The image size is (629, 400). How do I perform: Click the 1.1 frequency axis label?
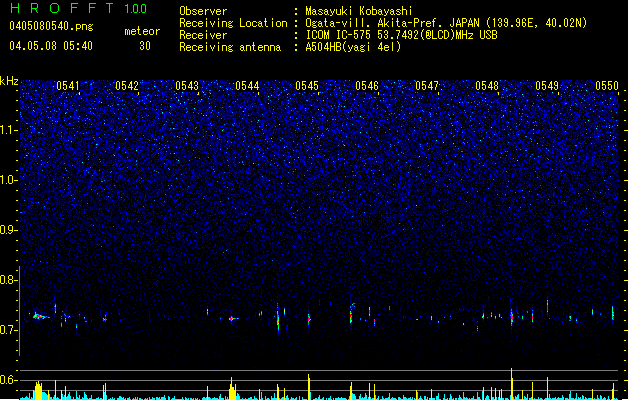(9, 130)
